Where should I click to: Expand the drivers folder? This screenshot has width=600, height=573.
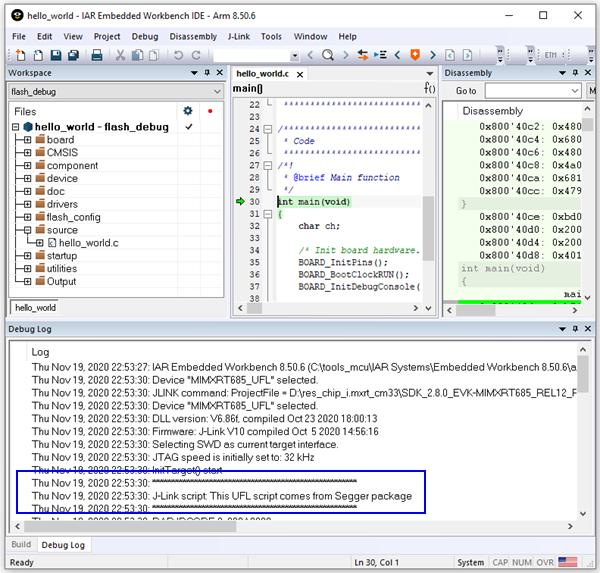27,204
